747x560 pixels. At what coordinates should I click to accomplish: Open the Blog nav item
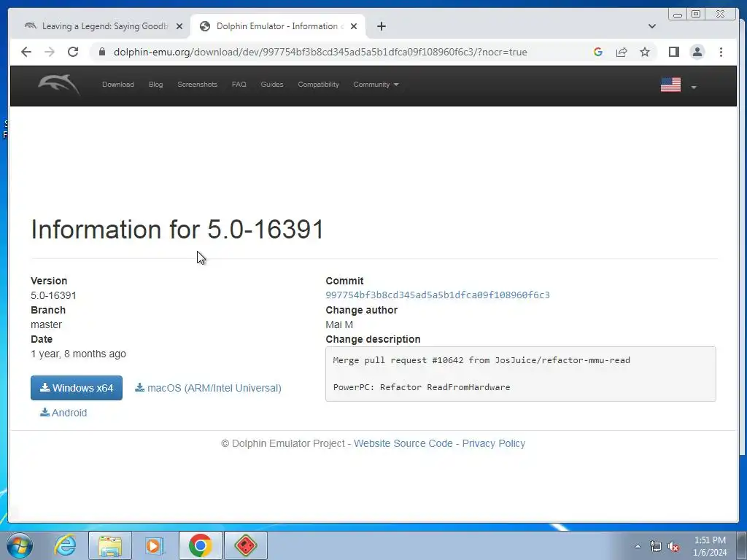pyautogui.click(x=155, y=85)
